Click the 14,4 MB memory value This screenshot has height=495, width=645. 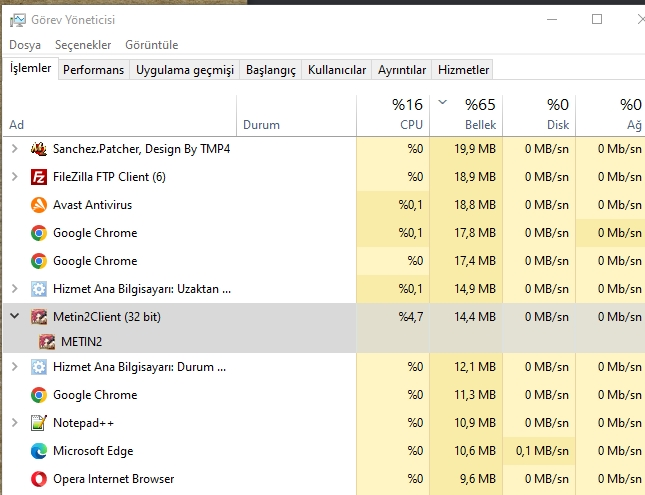click(475, 317)
